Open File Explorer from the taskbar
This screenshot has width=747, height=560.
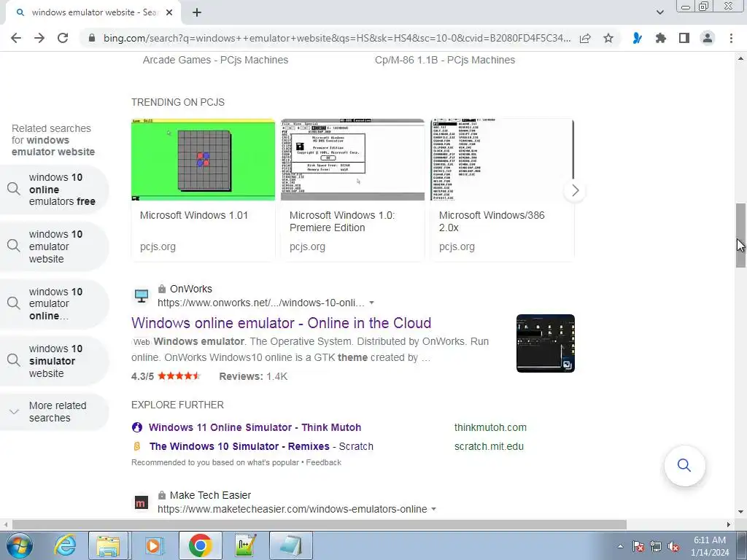coord(108,545)
